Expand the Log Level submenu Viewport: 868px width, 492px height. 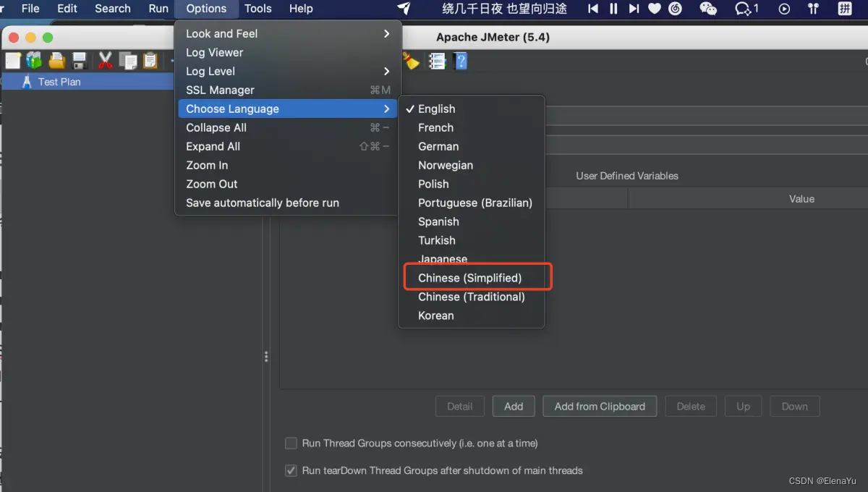[286, 71]
